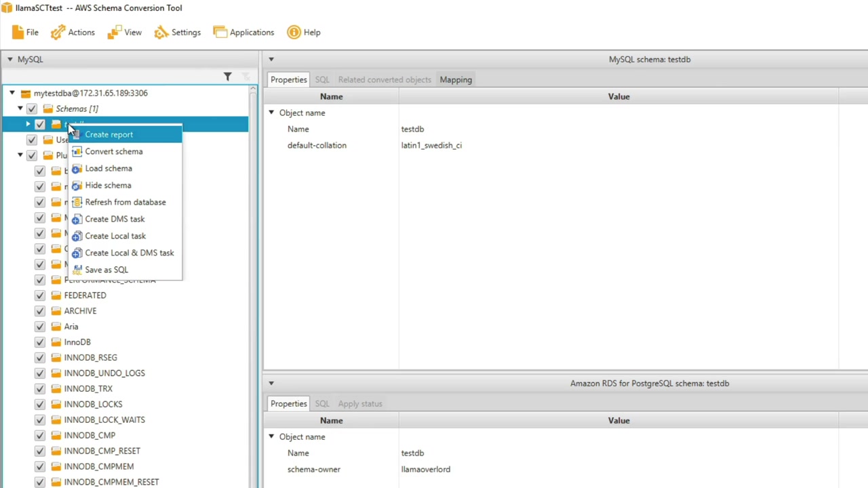The width and height of the screenshot is (868, 488).
Task: Click the tree scrollbar's up arrow
Action: [253, 89]
